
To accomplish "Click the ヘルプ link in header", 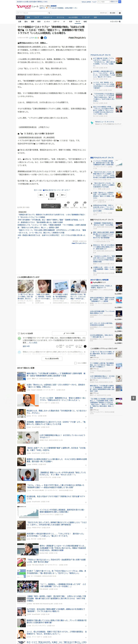I will pyautogui.click(x=94, y=2).
